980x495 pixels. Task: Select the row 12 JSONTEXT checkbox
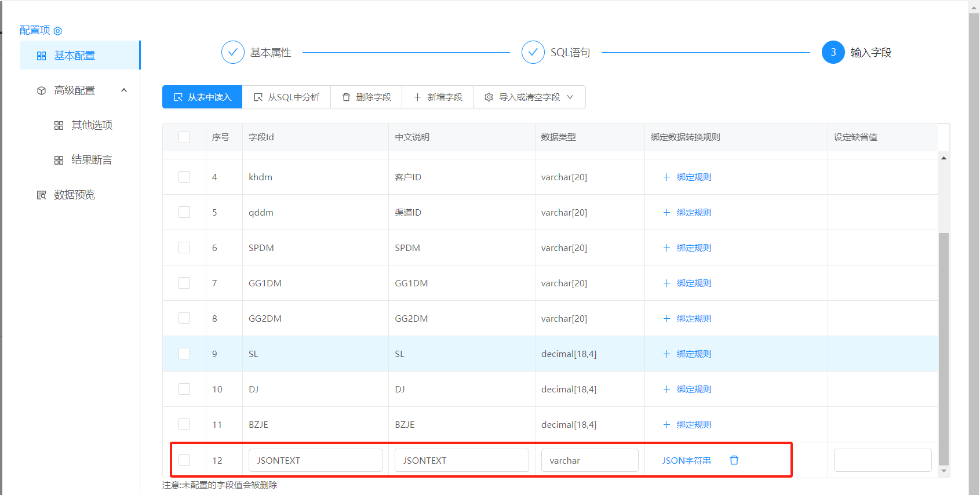(184, 460)
